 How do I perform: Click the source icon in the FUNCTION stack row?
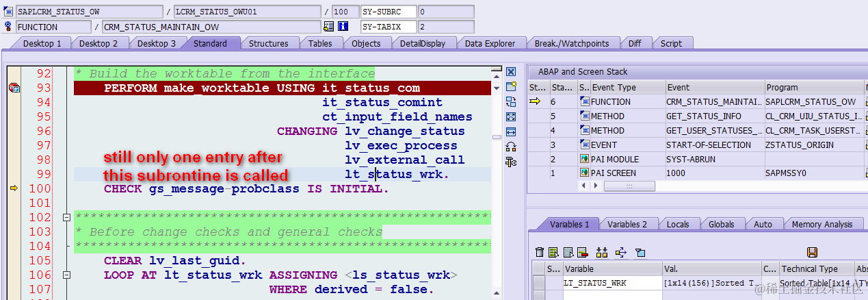click(x=585, y=101)
